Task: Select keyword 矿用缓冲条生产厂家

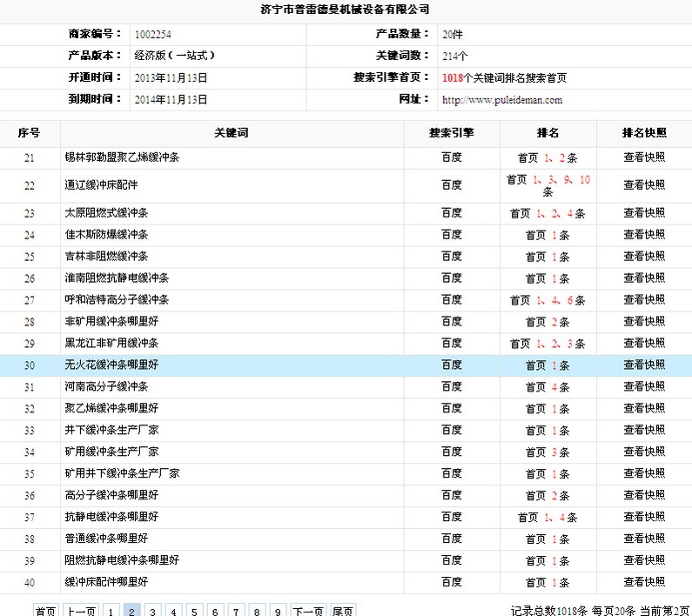Action: click(x=111, y=452)
